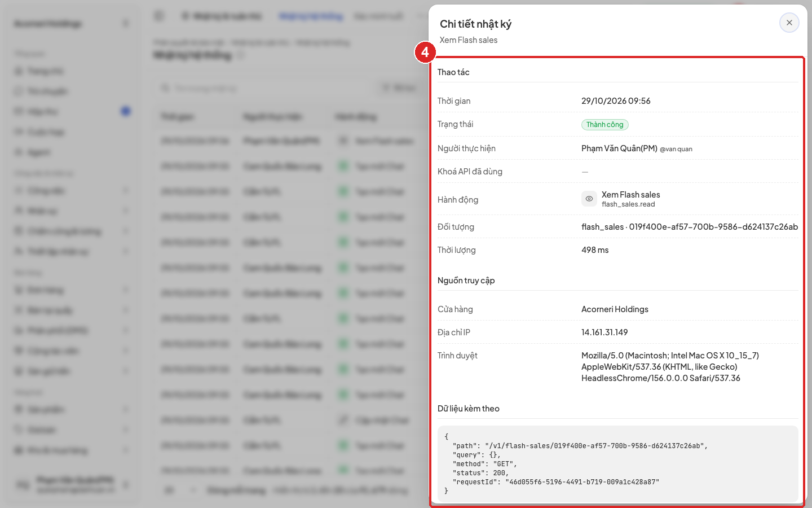Click the flash_sales.read permission code
The height and width of the screenshot is (508, 812).
pos(628,204)
